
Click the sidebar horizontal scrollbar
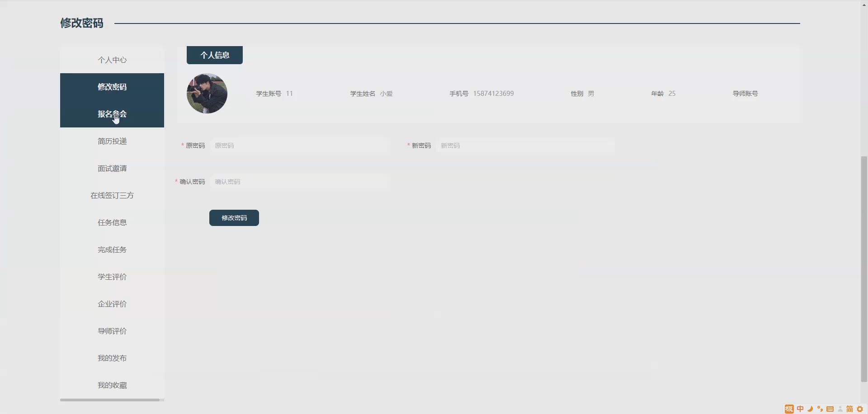110,400
